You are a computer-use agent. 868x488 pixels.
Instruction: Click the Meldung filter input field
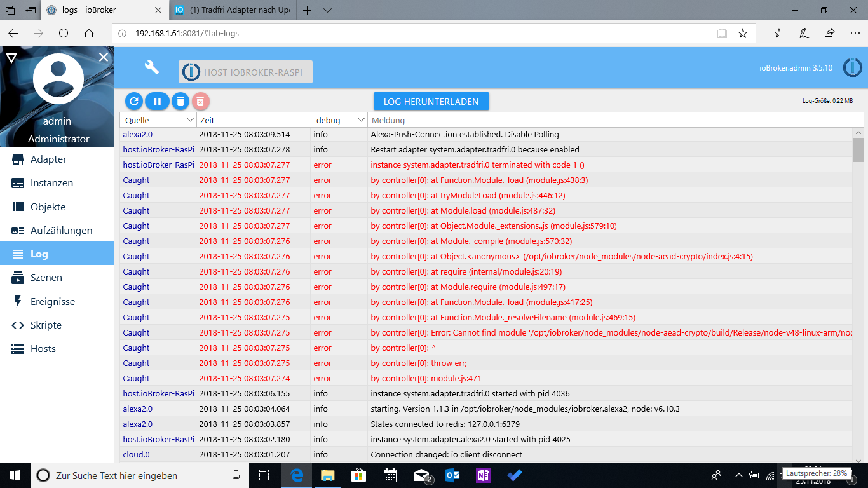click(x=616, y=120)
